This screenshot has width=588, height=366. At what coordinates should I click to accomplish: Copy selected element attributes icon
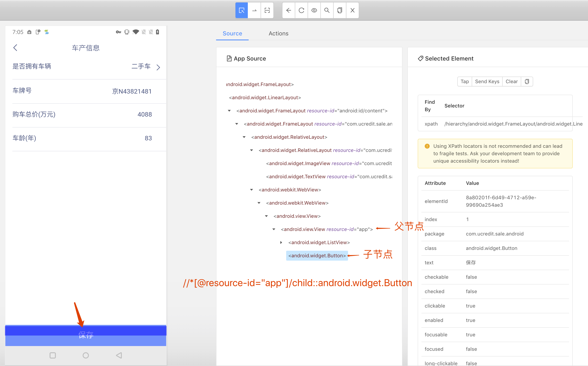pos(527,82)
